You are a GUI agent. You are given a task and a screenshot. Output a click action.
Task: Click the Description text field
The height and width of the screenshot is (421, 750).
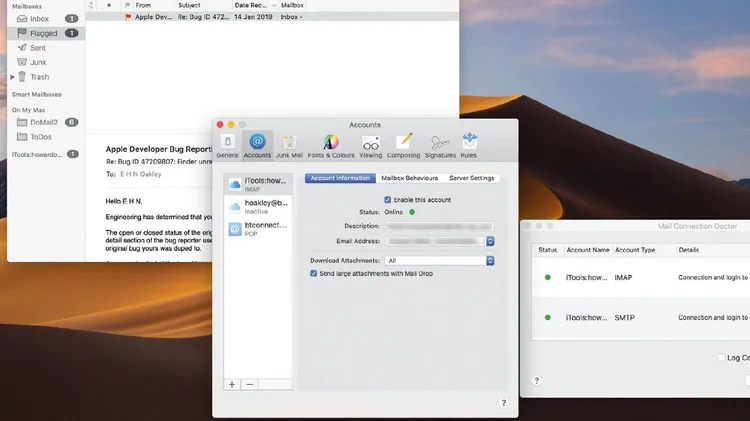439,226
